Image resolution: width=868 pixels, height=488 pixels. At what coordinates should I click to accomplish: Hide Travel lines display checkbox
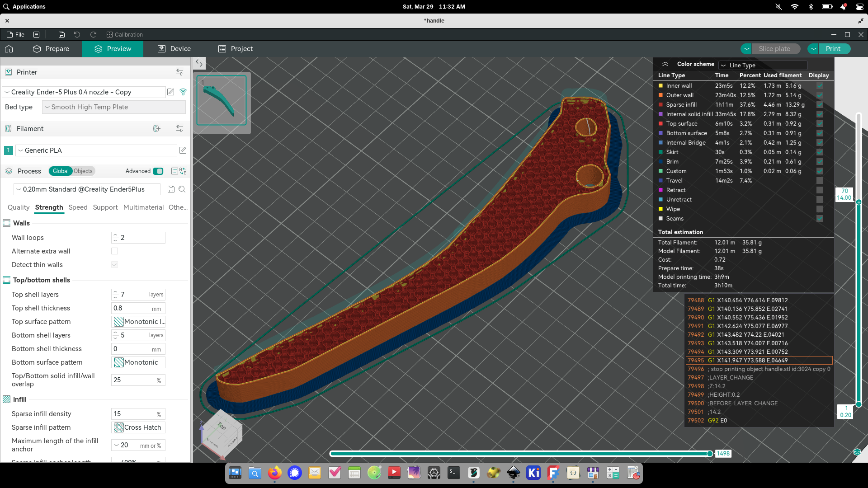click(x=820, y=181)
